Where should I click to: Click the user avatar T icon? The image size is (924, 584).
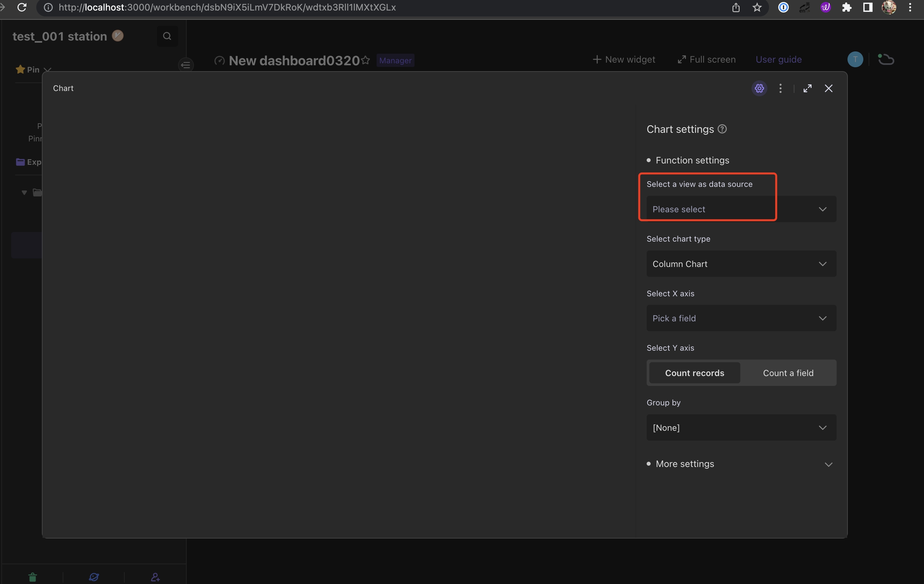point(855,59)
